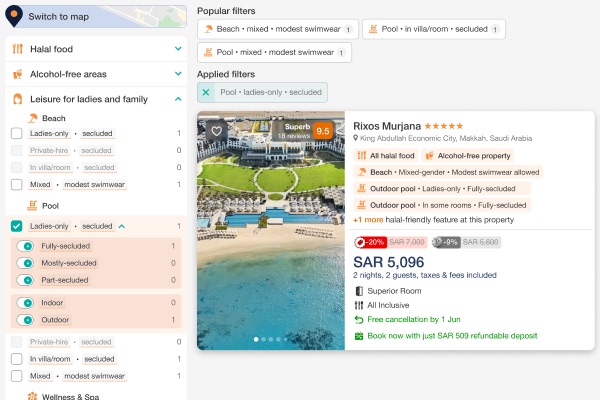Click the free cancellation arrow icon
The image size is (600, 400).
(359, 319)
